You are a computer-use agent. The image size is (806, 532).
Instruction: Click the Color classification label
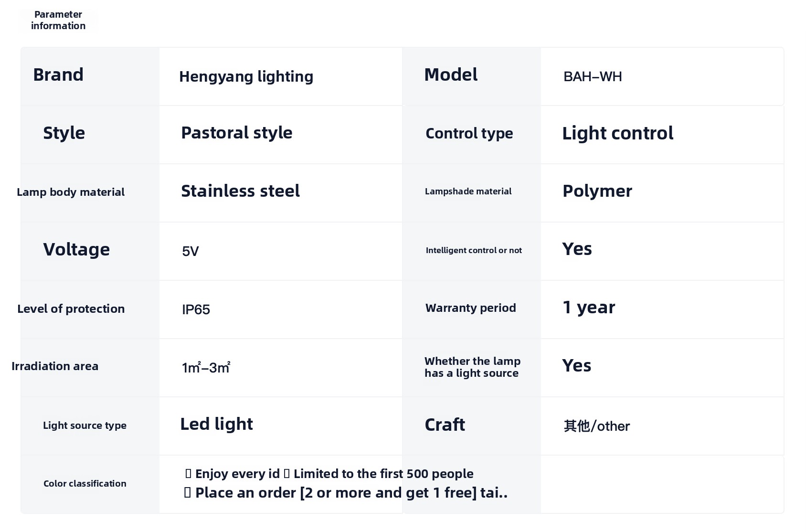pos(85,484)
